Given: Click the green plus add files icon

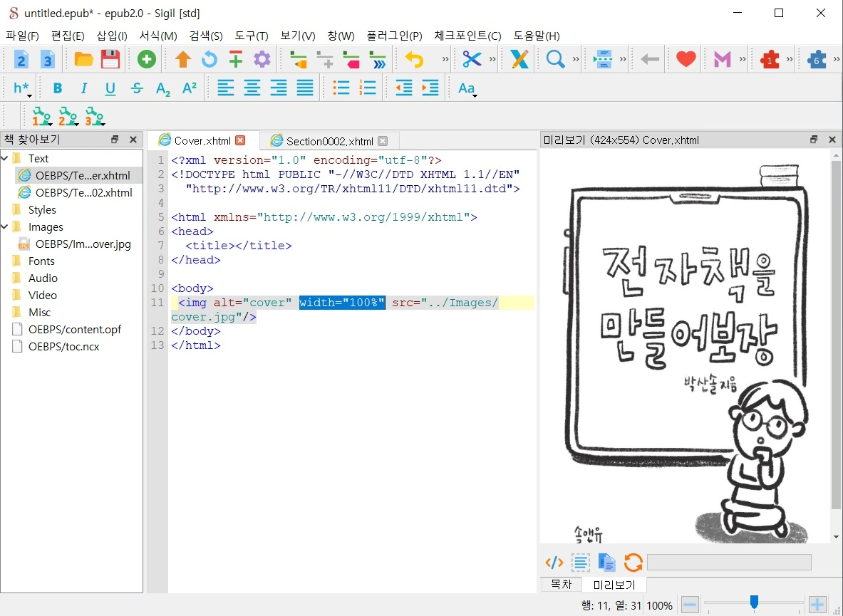Looking at the screenshot, I should tap(146, 59).
